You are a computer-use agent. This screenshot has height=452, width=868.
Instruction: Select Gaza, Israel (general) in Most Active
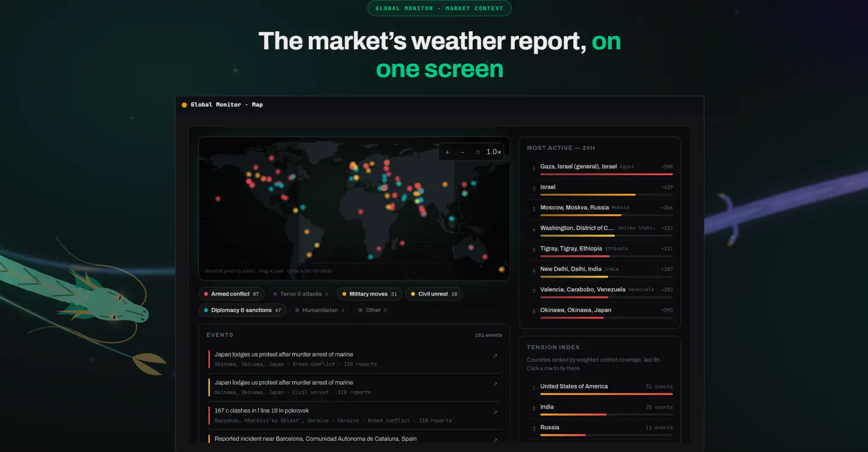click(x=600, y=169)
